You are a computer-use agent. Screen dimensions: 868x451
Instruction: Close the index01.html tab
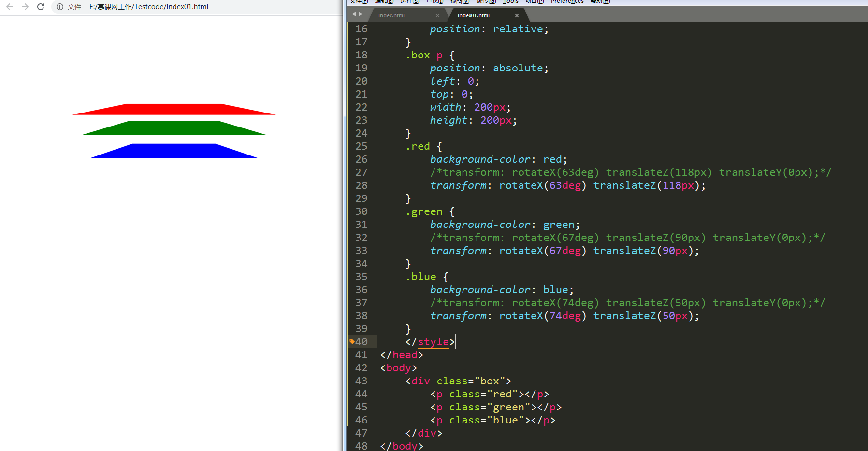(517, 15)
